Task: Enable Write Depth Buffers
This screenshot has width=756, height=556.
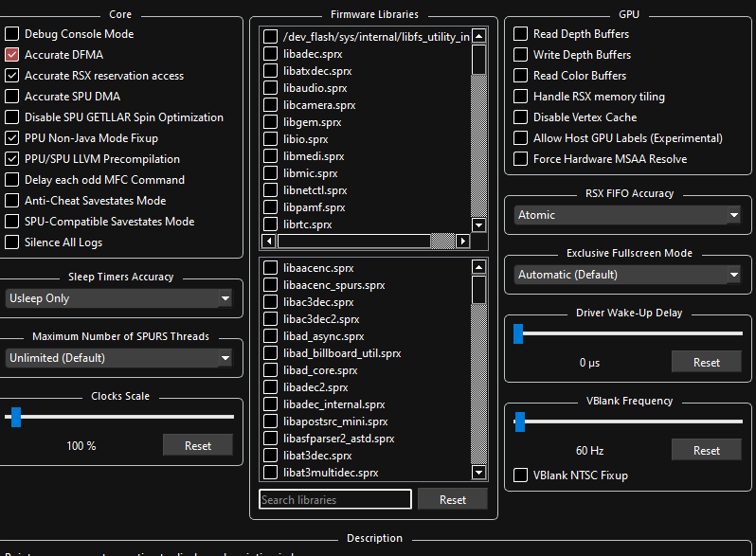Action: (520, 55)
